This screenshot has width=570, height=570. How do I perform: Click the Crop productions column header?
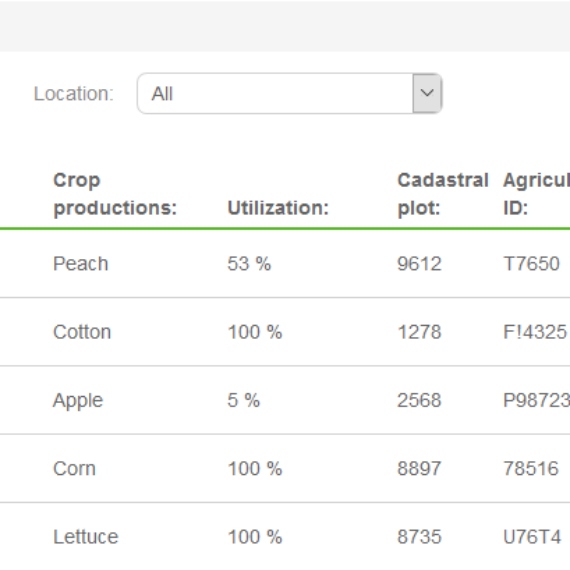[x=115, y=194]
